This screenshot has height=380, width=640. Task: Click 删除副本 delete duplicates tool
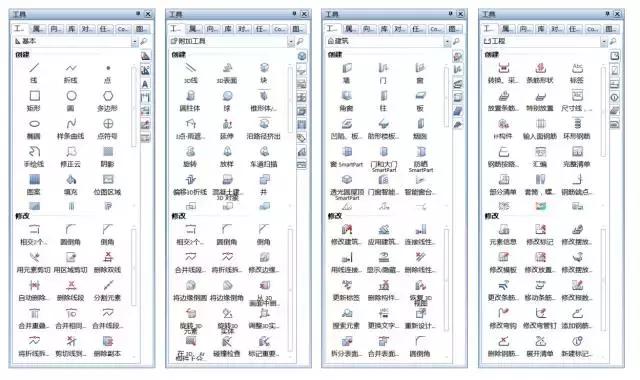click(108, 346)
